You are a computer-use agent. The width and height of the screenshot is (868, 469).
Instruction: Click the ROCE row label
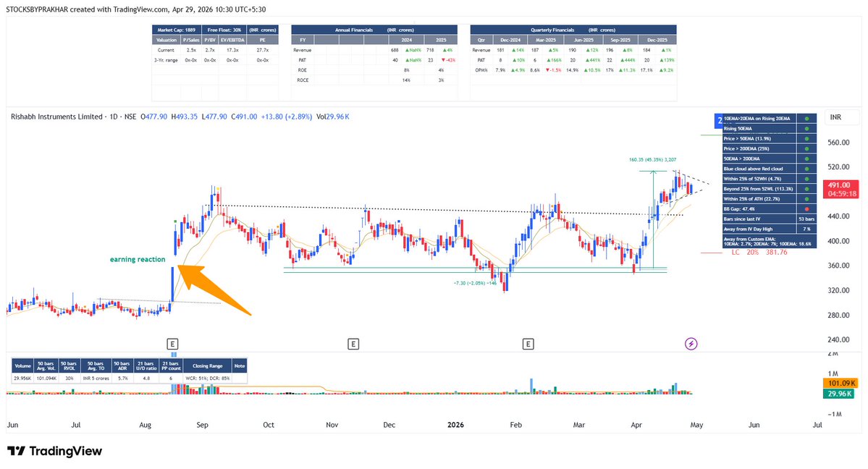coord(303,80)
